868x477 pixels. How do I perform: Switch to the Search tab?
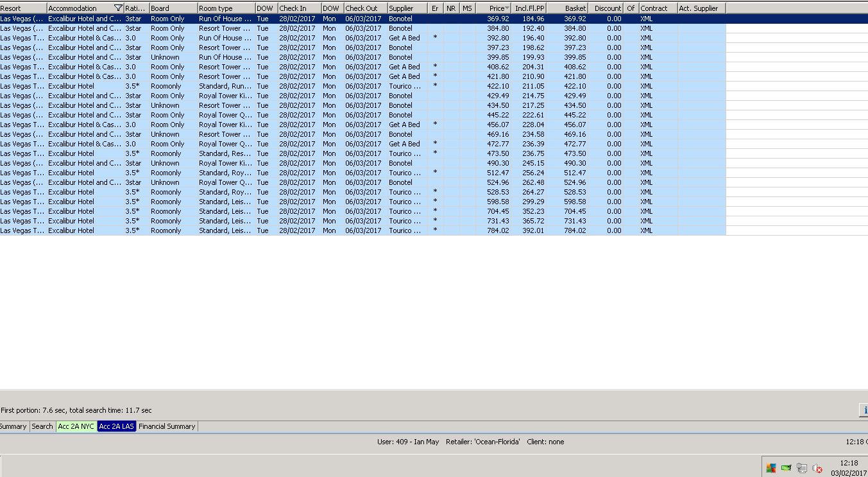pyautogui.click(x=42, y=426)
